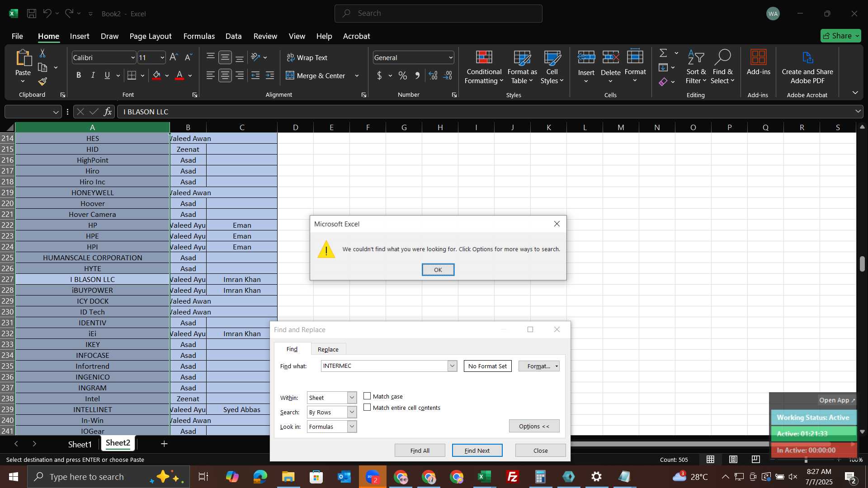Increase font size with big A
This screenshot has height=488, width=868.
(x=174, y=57)
